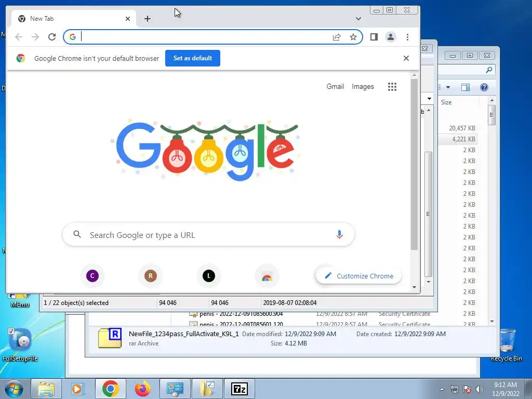This screenshot has height=399, width=532.
Task: Open the brown R shortcut tile
Action: click(x=151, y=276)
